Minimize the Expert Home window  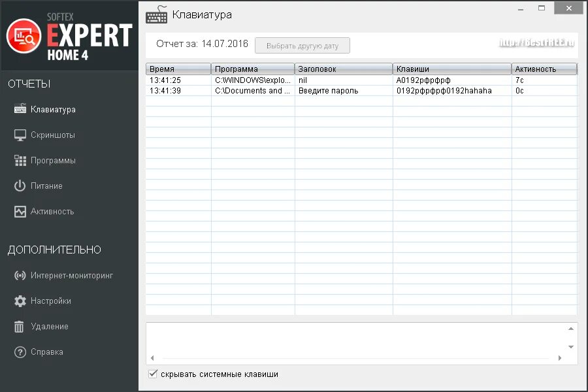tap(521, 8)
